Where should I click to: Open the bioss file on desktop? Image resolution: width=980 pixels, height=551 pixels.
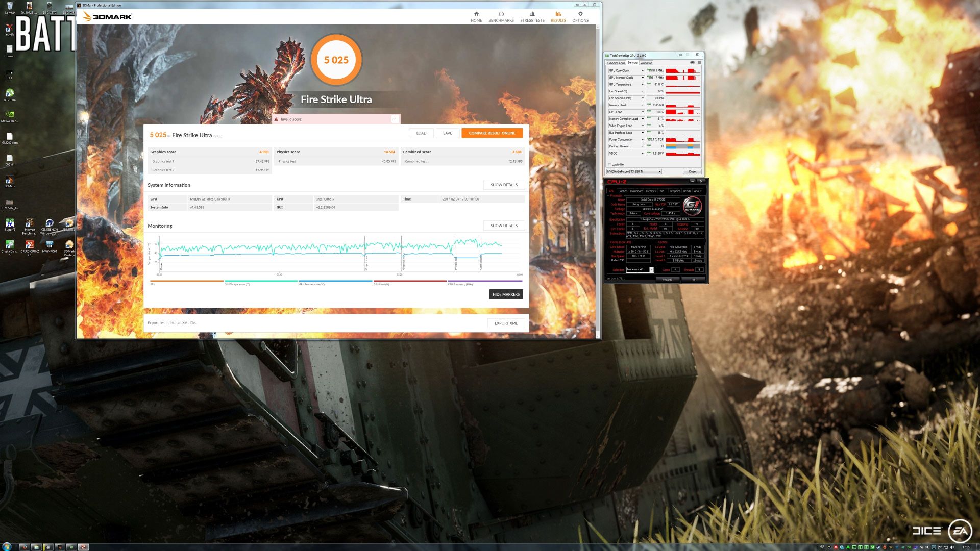pos(10,51)
